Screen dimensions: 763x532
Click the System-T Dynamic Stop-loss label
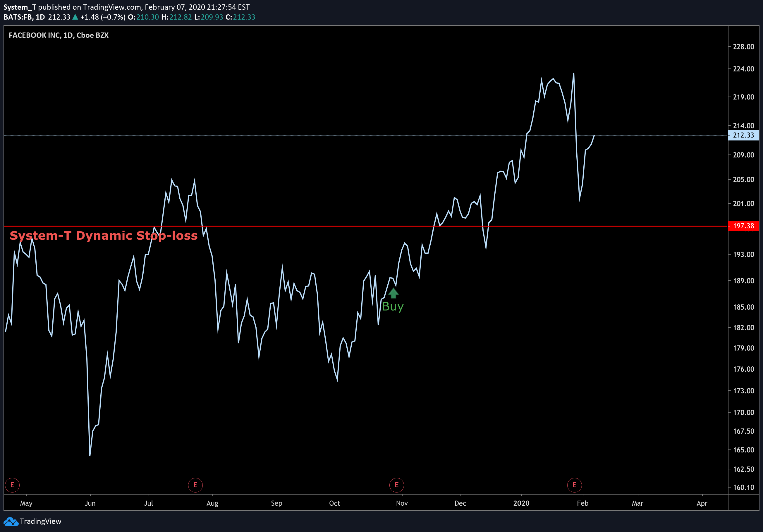coord(104,236)
